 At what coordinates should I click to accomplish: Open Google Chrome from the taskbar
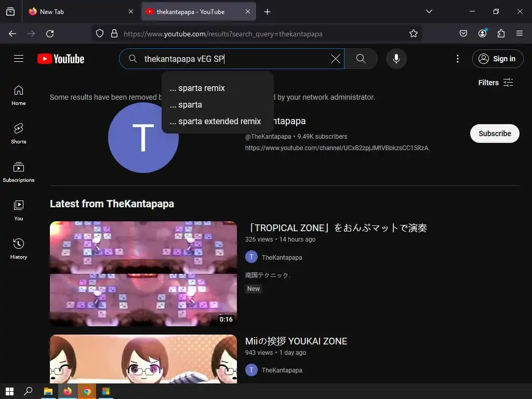[x=87, y=391]
